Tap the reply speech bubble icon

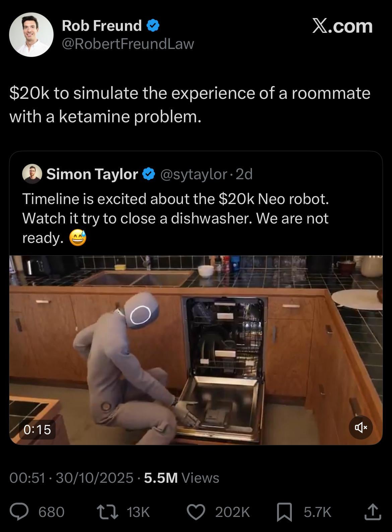pyautogui.click(x=19, y=512)
